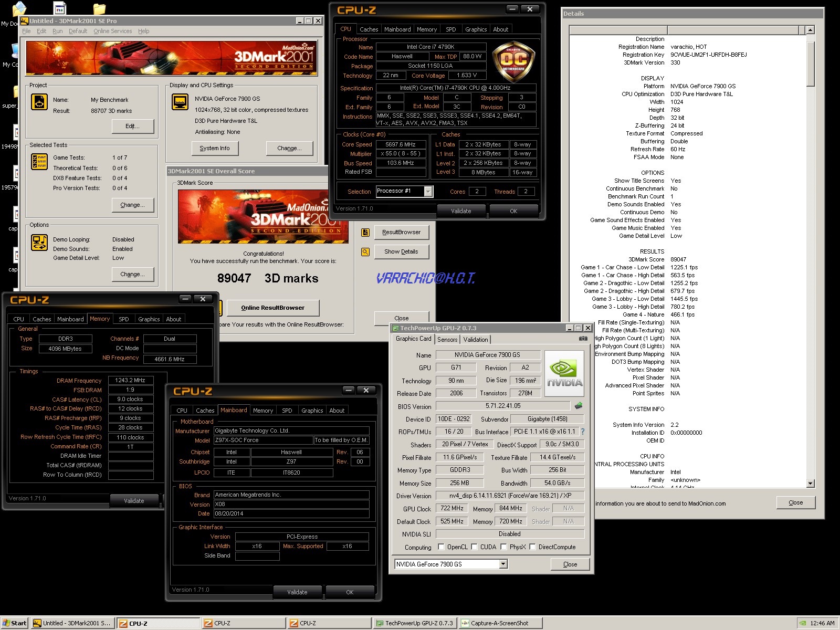Click the system clock 12:46 AM
This screenshot has height=630, width=840.
click(822, 623)
